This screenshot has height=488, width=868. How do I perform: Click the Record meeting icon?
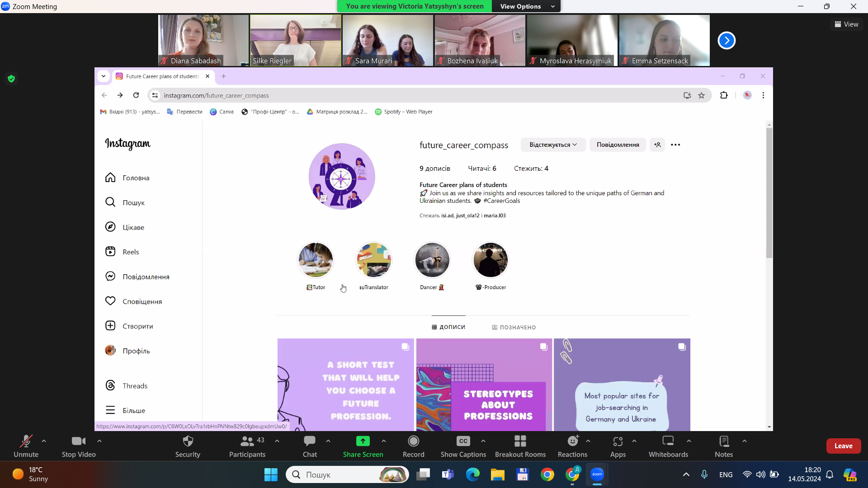(x=413, y=441)
